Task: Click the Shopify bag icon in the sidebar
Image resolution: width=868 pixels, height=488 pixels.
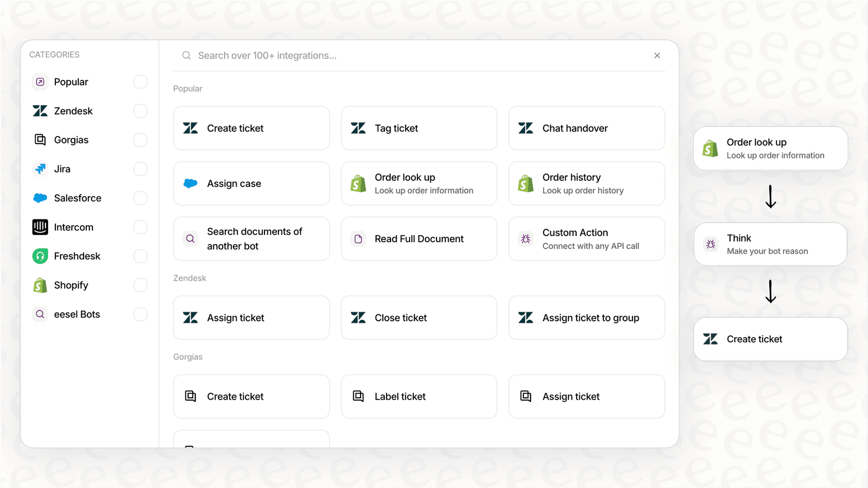Action: click(x=40, y=285)
